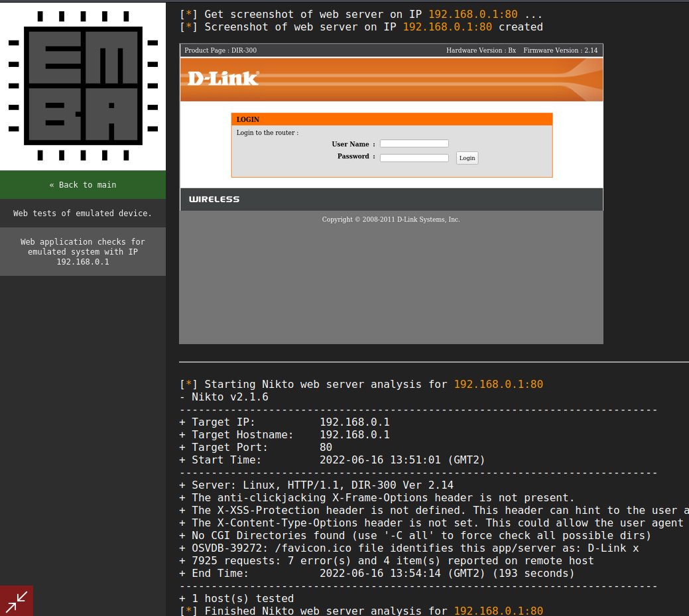Click the WIRELESS bar in the router screenshot
The image size is (689, 616).
pos(391,199)
